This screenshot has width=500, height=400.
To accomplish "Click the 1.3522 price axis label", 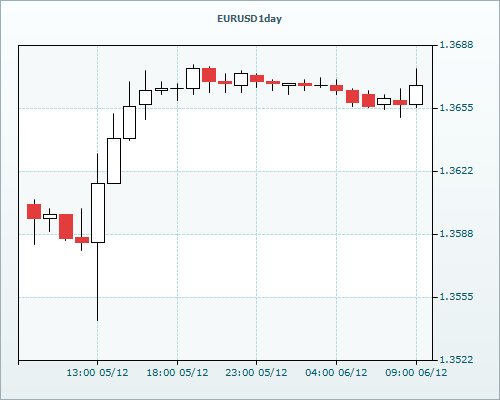I will tap(456, 360).
